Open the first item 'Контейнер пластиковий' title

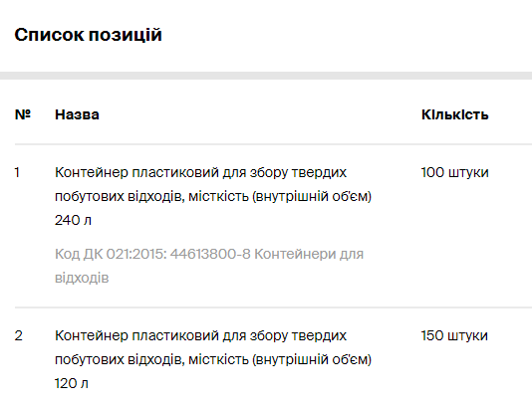pos(213,196)
